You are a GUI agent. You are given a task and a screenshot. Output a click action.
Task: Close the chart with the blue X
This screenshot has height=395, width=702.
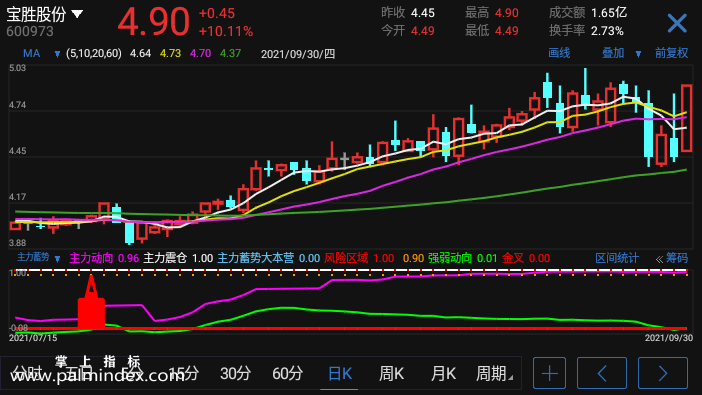pyautogui.click(x=676, y=23)
